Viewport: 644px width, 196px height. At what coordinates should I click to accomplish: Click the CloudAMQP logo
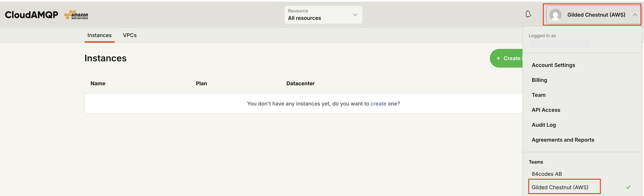click(x=32, y=15)
